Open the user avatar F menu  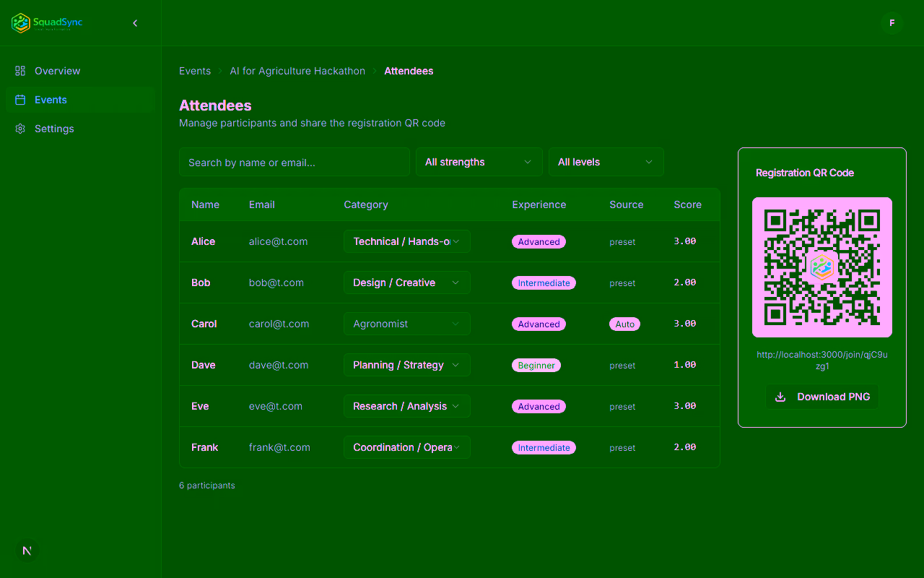tap(892, 23)
